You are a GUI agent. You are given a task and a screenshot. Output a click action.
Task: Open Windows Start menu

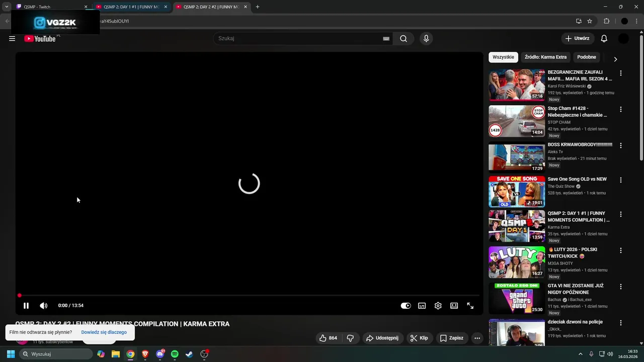(x=11, y=354)
